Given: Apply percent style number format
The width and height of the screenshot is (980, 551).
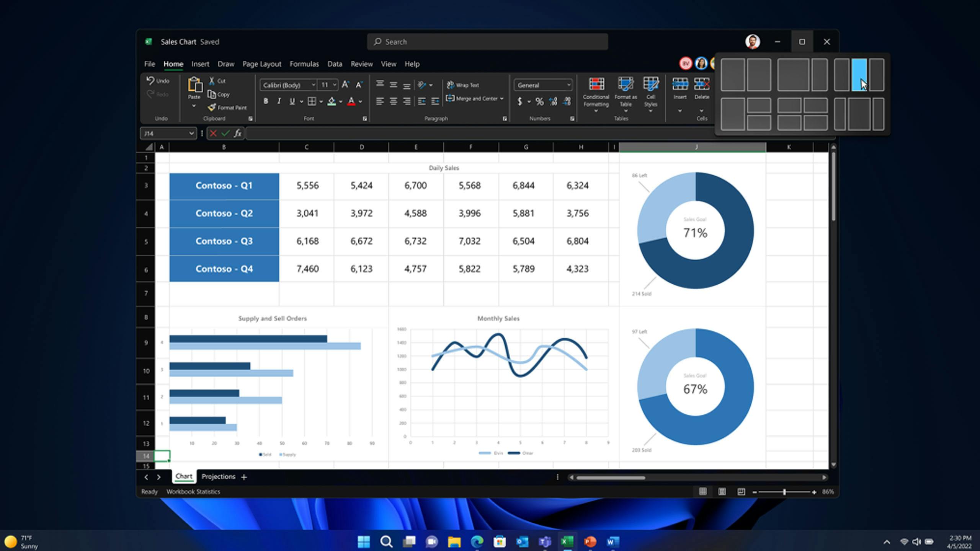Looking at the screenshot, I should (539, 101).
